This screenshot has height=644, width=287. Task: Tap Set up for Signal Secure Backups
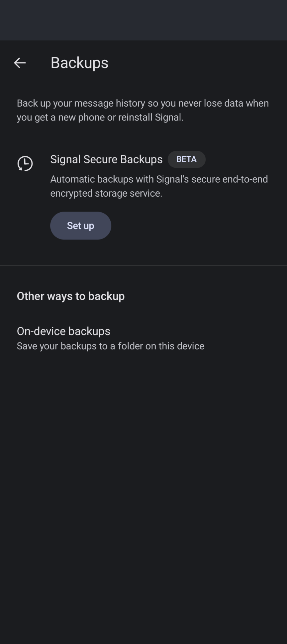click(80, 226)
